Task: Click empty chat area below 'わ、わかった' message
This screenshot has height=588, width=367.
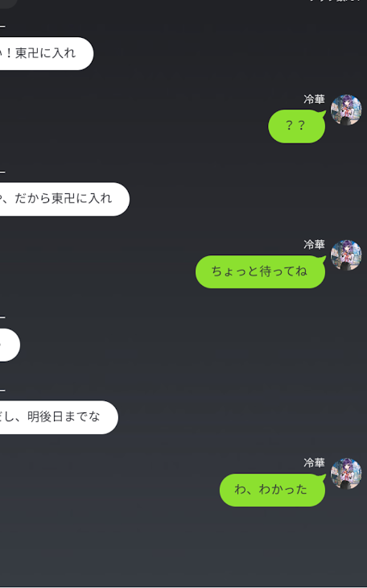Action: pyautogui.click(x=183, y=545)
